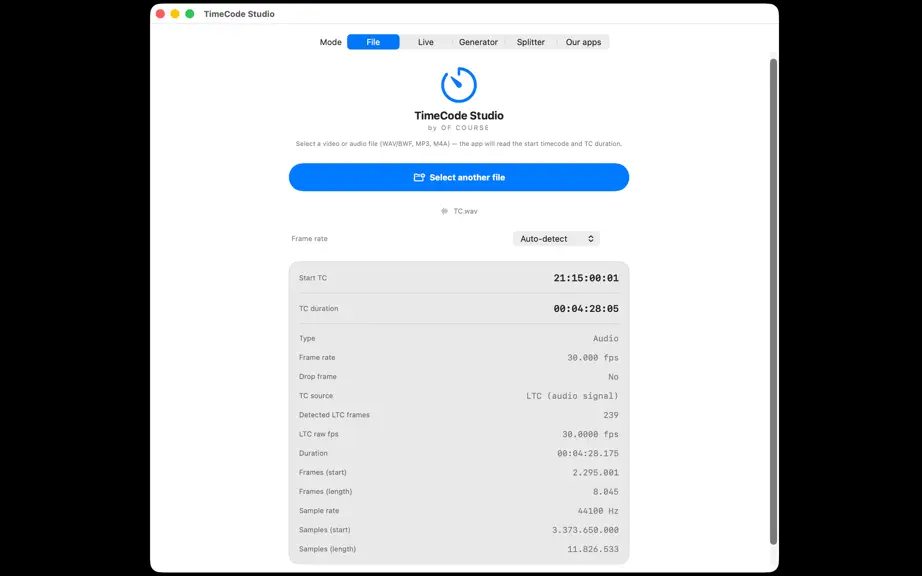
Task: Click the Detected LTC frames value 239
Action: pos(611,415)
